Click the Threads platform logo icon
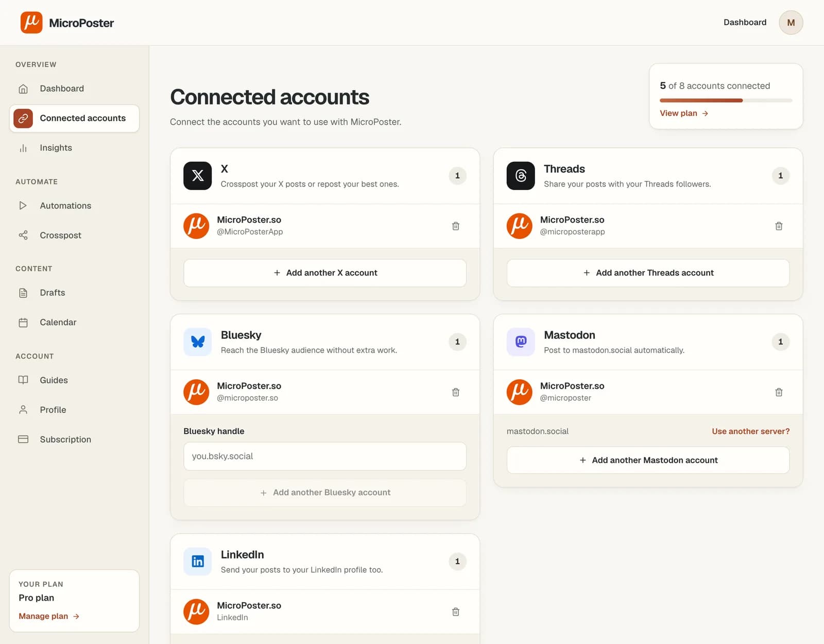 click(x=521, y=176)
